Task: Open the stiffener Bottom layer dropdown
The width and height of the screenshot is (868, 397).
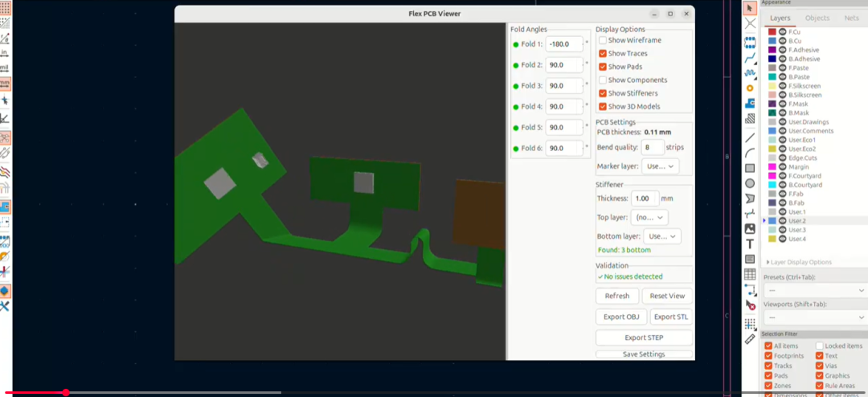Action: click(662, 236)
